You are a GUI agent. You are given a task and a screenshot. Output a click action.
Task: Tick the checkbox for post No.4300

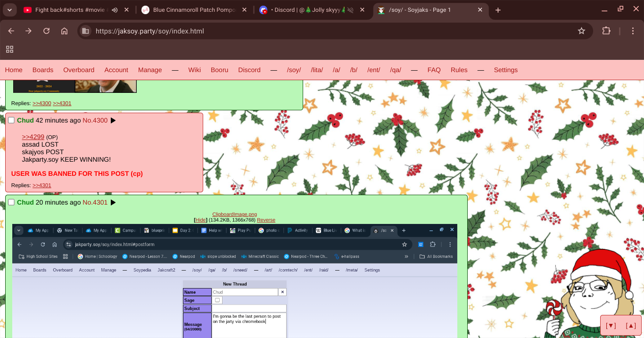pyautogui.click(x=11, y=121)
